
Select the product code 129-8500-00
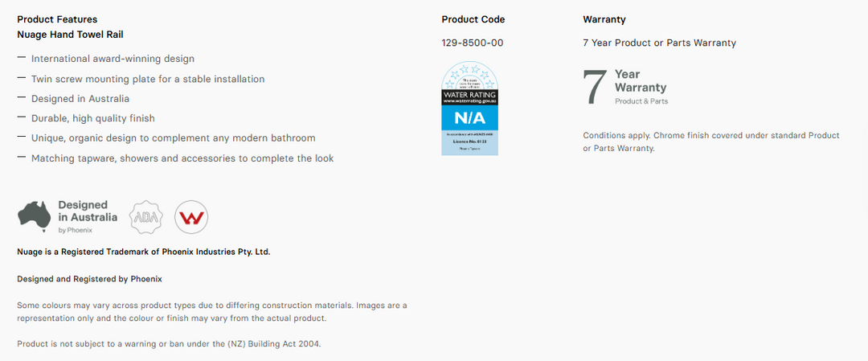pos(473,43)
